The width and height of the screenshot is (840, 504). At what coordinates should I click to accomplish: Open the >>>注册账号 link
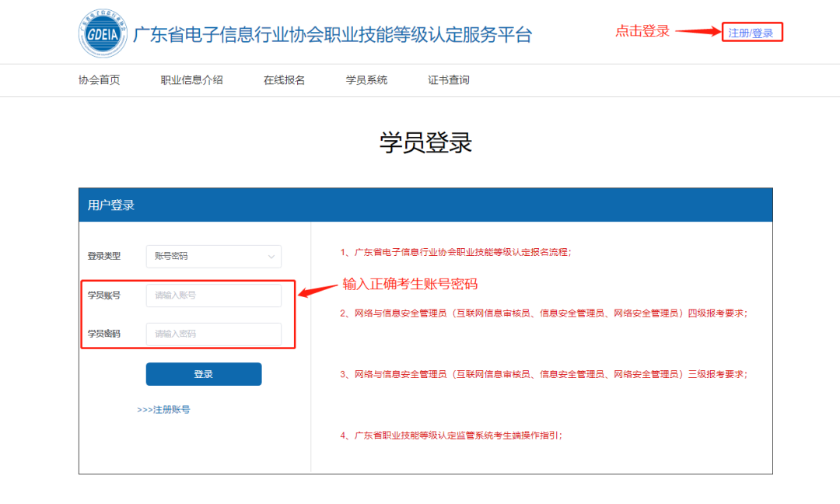click(x=163, y=410)
